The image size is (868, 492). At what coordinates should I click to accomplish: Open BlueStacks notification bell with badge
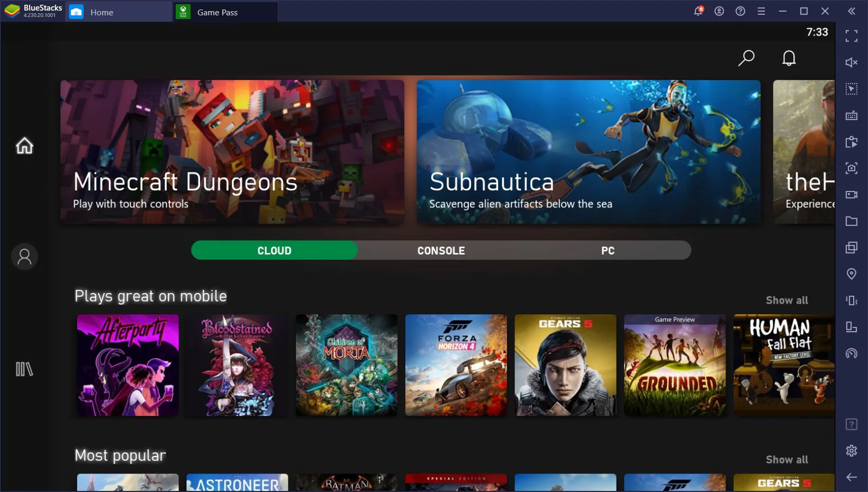click(x=699, y=11)
